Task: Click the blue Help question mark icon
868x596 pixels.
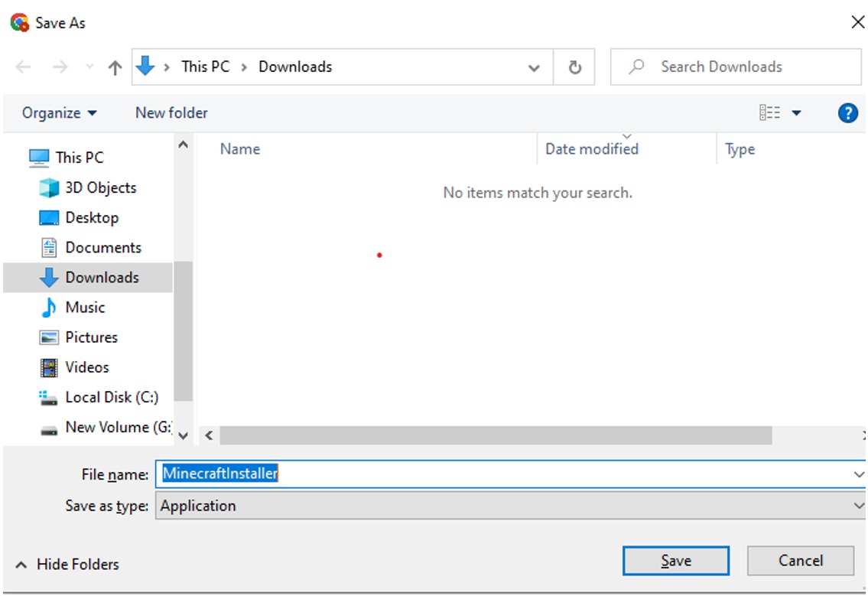Action: tap(847, 112)
